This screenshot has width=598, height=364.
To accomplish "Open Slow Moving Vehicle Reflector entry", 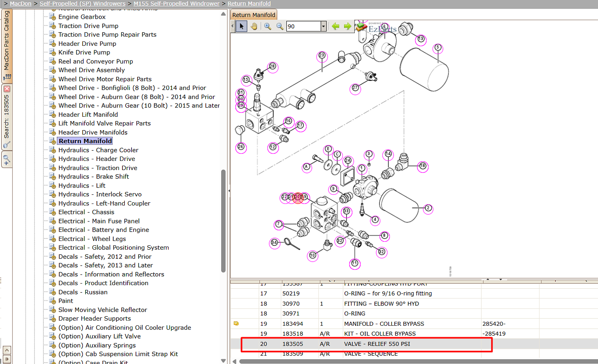I will pyautogui.click(x=102, y=310).
